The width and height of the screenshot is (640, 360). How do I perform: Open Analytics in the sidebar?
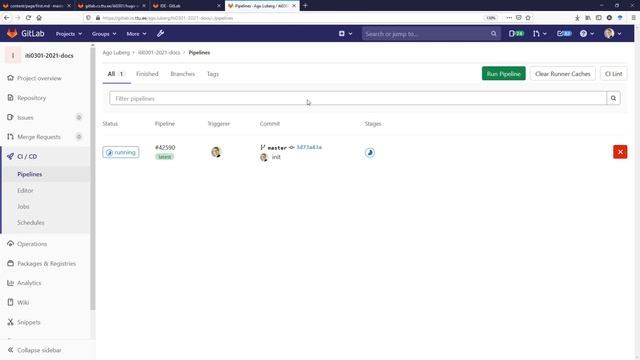click(x=29, y=283)
